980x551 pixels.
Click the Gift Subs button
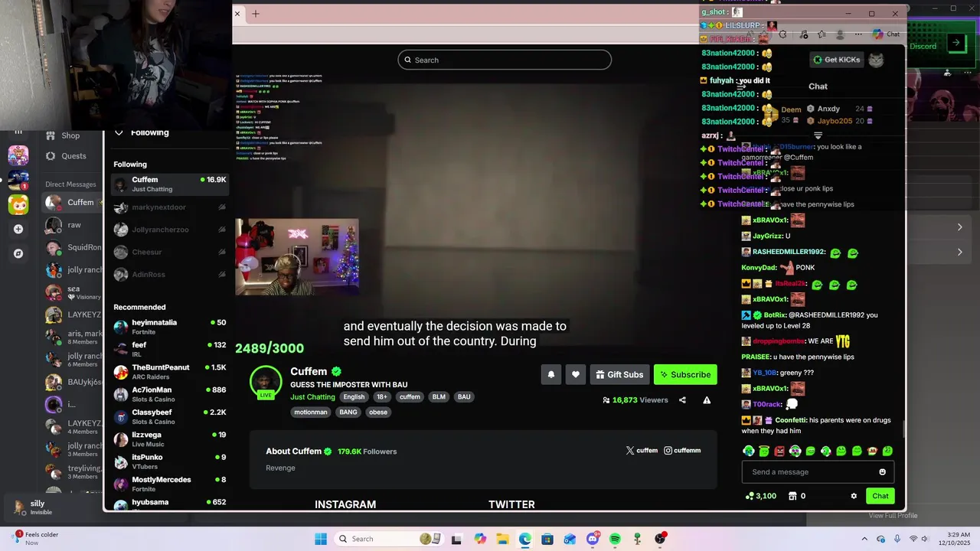pyautogui.click(x=619, y=374)
